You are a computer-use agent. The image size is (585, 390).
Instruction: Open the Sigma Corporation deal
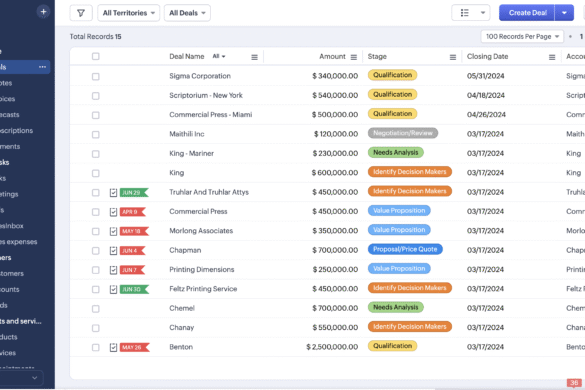tap(200, 76)
